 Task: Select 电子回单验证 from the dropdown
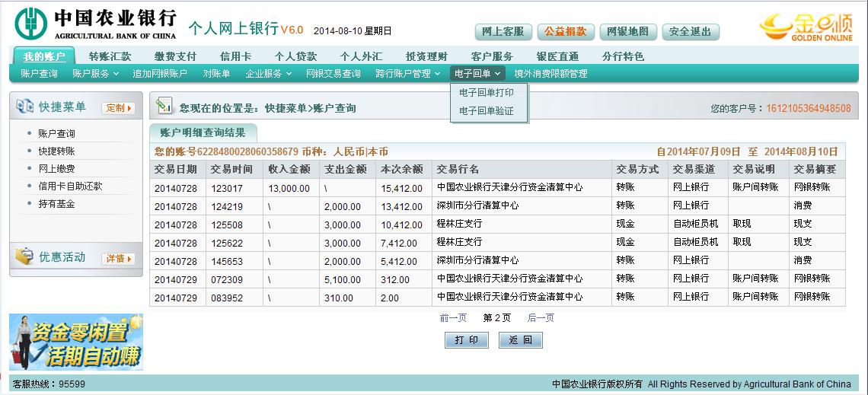[x=487, y=111]
